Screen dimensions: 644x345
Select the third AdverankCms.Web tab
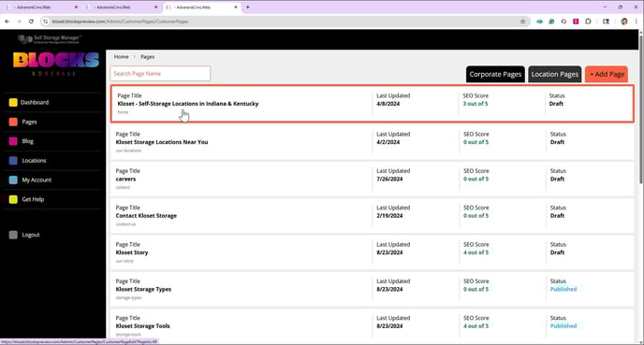click(x=200, y=7)
